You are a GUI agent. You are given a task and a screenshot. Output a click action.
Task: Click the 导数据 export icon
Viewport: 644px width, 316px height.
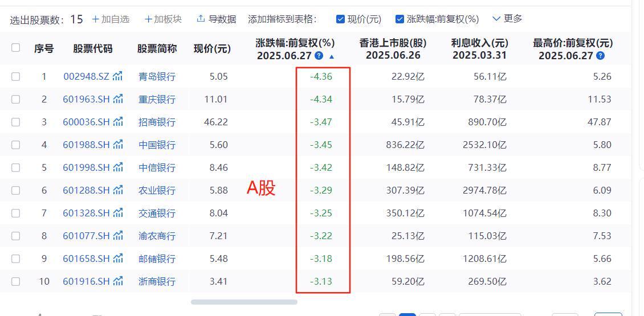pos(201,18)
